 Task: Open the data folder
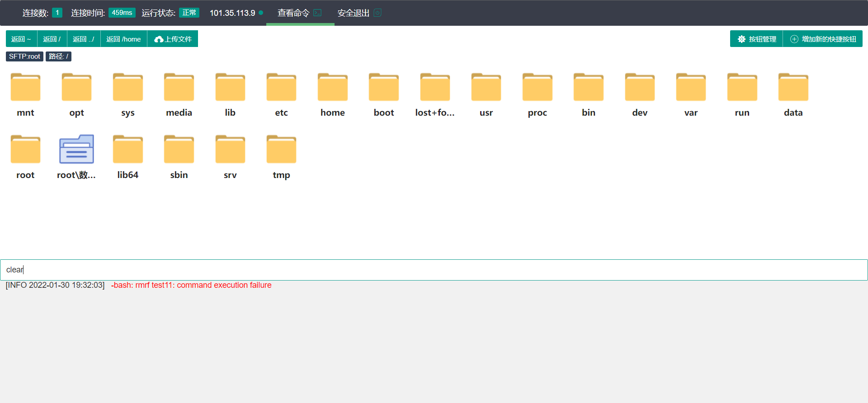tap(793, 87)
